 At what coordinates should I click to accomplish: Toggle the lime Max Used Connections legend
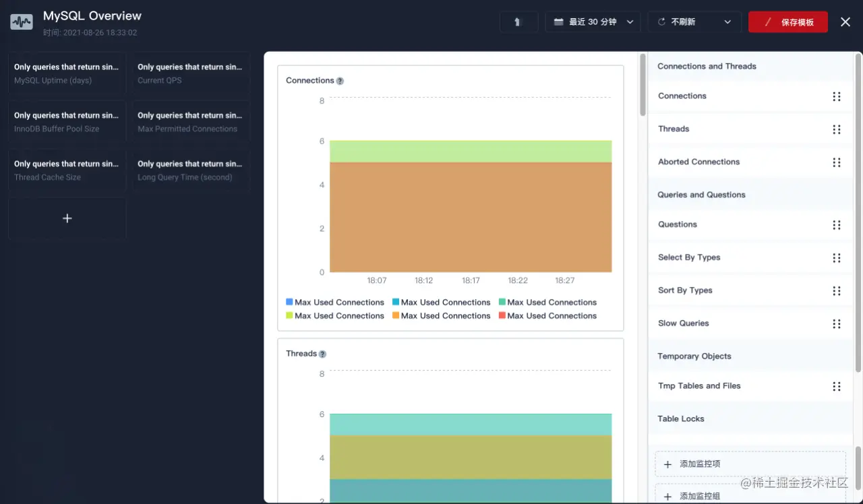point(335,315)
